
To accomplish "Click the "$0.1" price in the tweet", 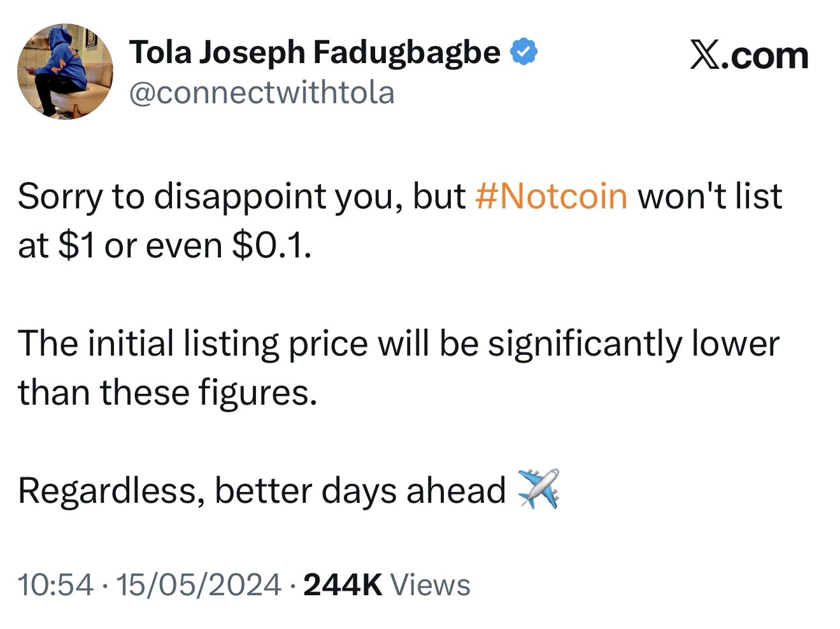I will (271, 245).
